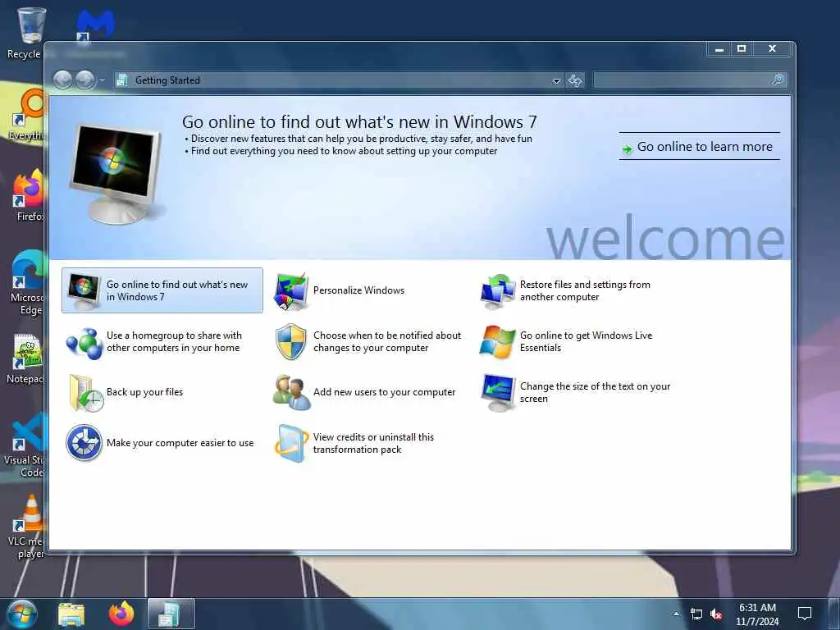Click the Ease of Access icon
Viewport: 840px width, 630px height.
pos(84,443)
